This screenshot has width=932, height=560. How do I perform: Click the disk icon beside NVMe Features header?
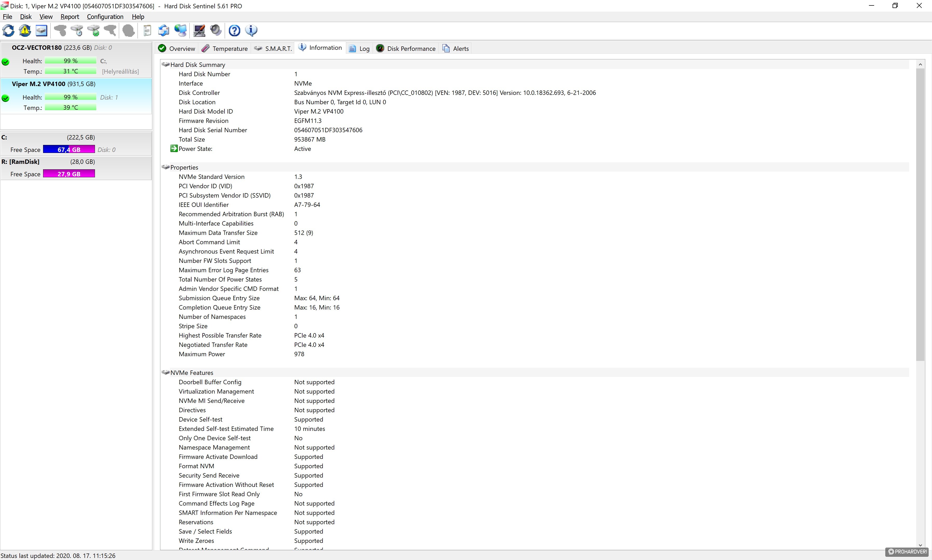coord(165,373)
